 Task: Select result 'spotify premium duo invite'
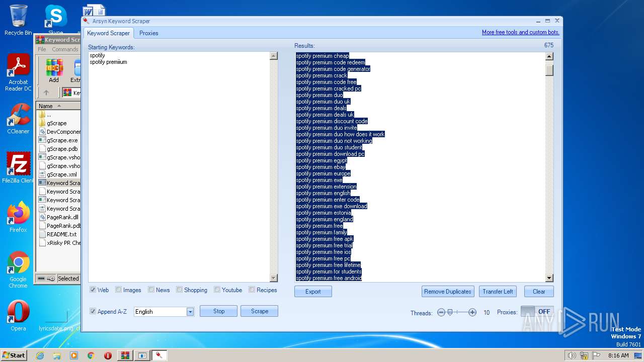pyautogui.click(x=327, y=128)
